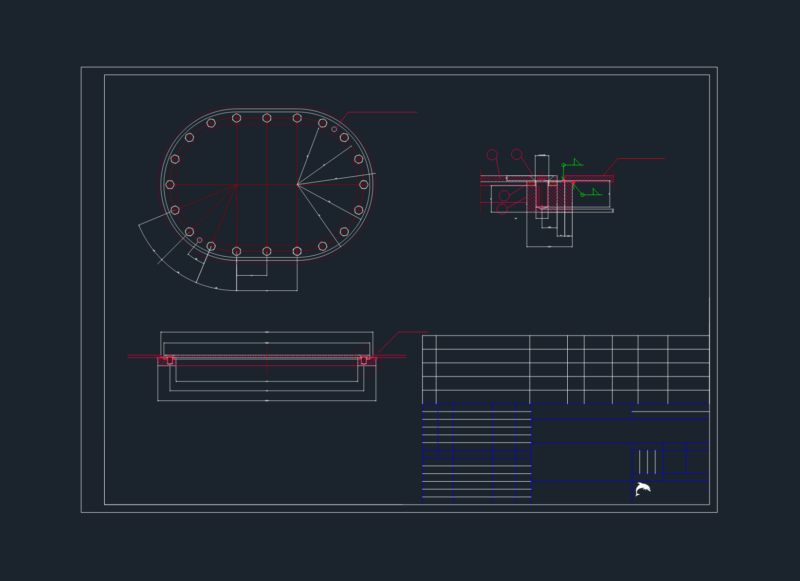Select the lower green weld symbol flag
Image resolution: width=800 pixels, height=581 pixels.
pyautogui.click(x=596, y=191)
